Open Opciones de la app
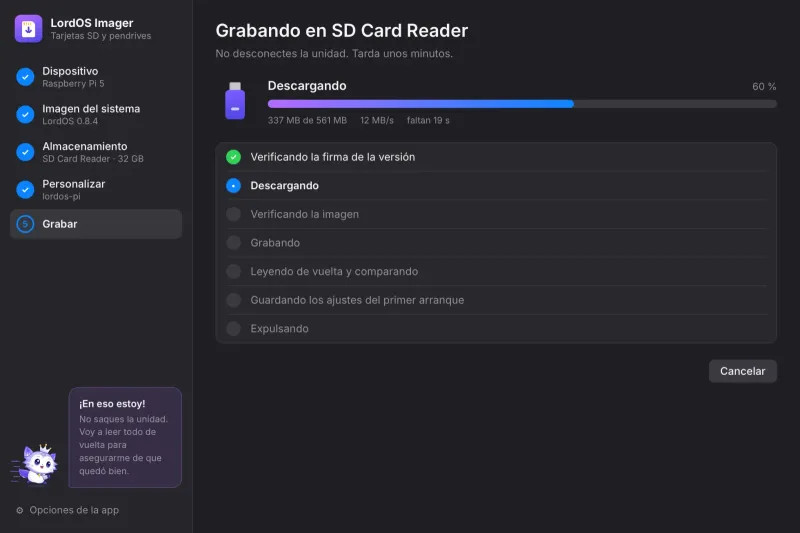 click(68, 510)
